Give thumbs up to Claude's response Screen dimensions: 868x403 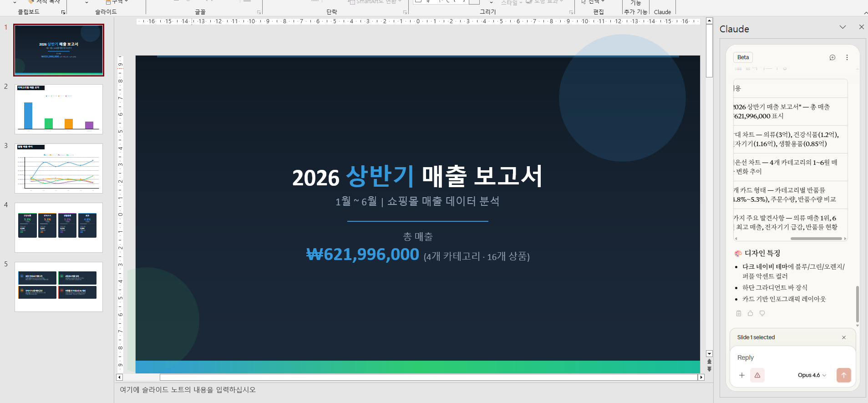(x=750, y=313)
